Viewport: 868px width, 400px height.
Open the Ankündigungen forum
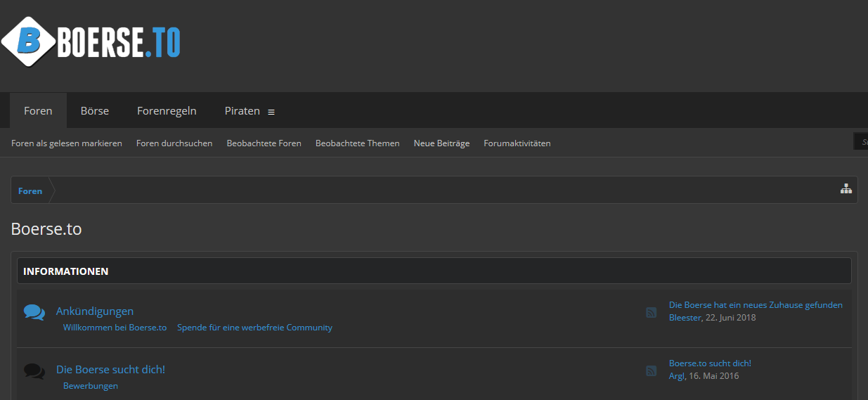[95, 311]
